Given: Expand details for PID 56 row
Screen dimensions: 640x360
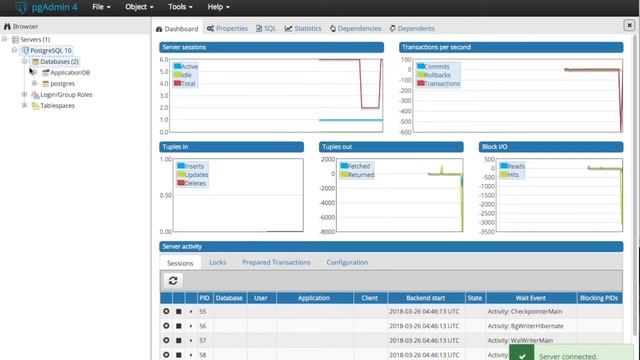Looking at the screenshot, I should coord(191,326).
